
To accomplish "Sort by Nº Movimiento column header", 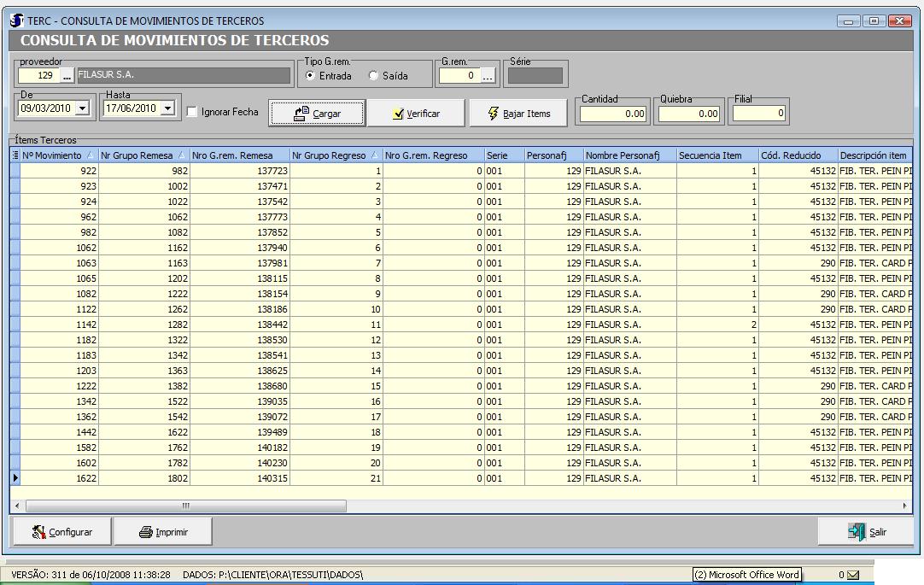I will click(x=53, y=155).
